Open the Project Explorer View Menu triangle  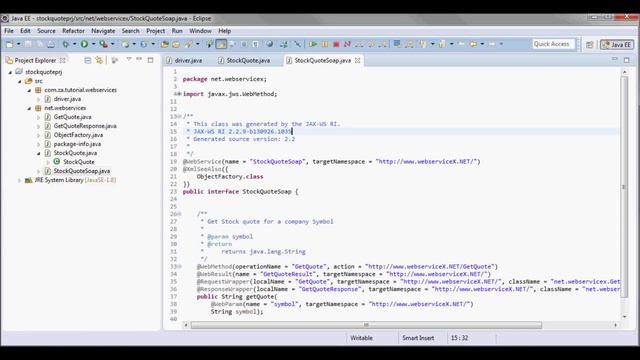click(x=129, y=60)
